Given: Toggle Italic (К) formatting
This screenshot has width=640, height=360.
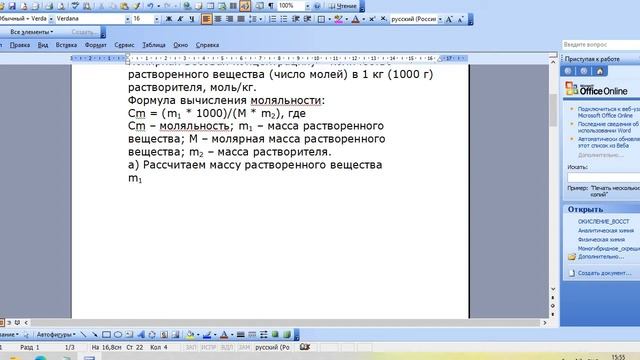Looking at the screenshot, I should [180, 19].
